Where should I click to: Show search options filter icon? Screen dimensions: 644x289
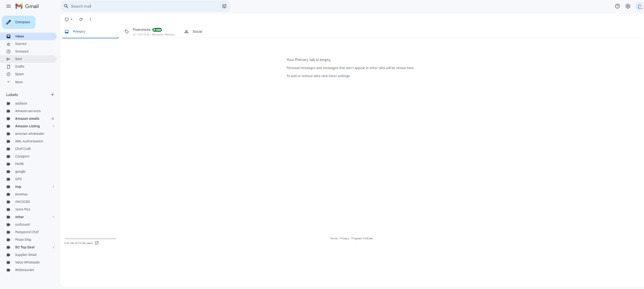(224, 6)
